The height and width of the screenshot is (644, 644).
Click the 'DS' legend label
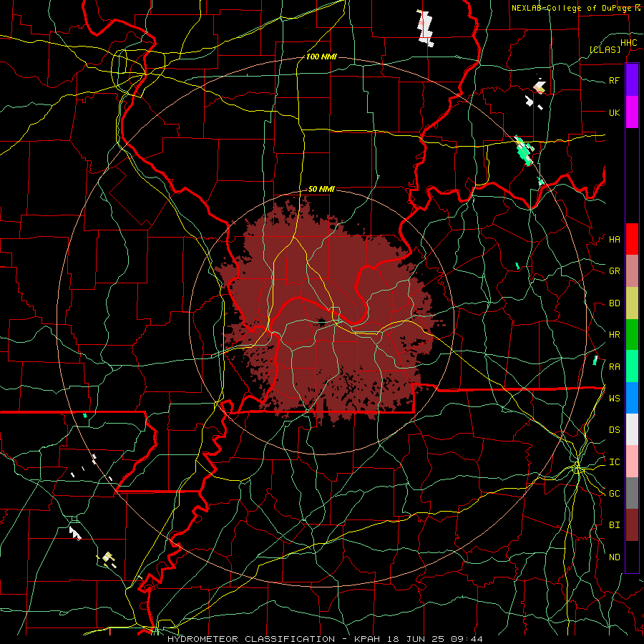tap(614, 430)
